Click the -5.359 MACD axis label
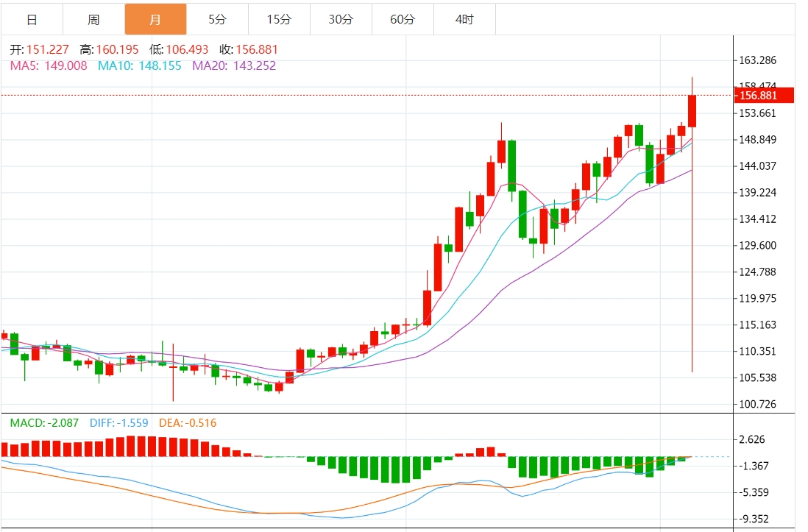808x532 pixels. click(x=754, y=493)
